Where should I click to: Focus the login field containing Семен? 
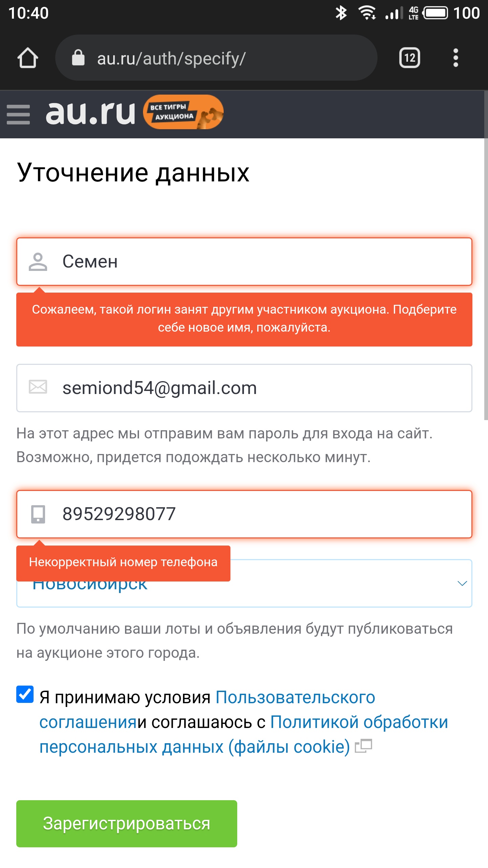(258, 262)
